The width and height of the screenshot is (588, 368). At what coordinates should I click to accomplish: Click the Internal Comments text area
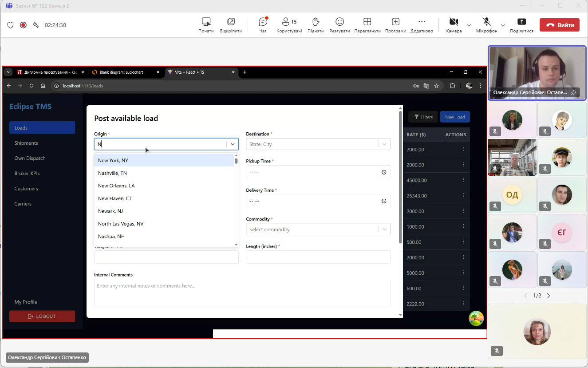pyautogui.click(x=242, y=293)
